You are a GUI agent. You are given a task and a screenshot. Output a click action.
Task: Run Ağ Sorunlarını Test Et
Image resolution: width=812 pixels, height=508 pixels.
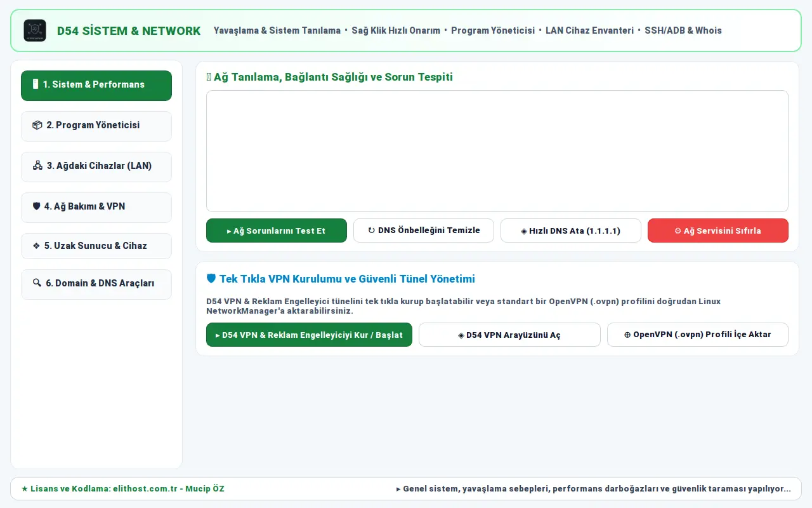click(277, 231)
